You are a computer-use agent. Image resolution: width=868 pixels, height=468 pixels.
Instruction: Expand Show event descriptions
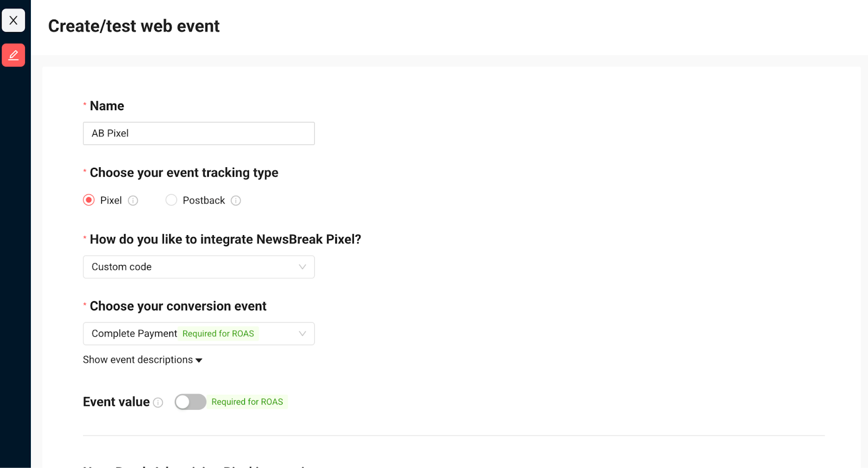click(x=143, y=360)
